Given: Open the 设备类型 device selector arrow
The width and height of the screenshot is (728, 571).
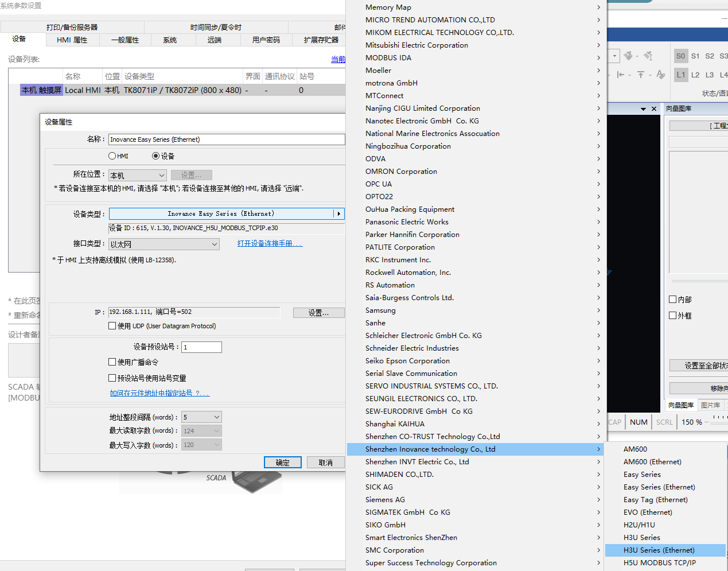Looking at the screenshot, I should (339, 213).
